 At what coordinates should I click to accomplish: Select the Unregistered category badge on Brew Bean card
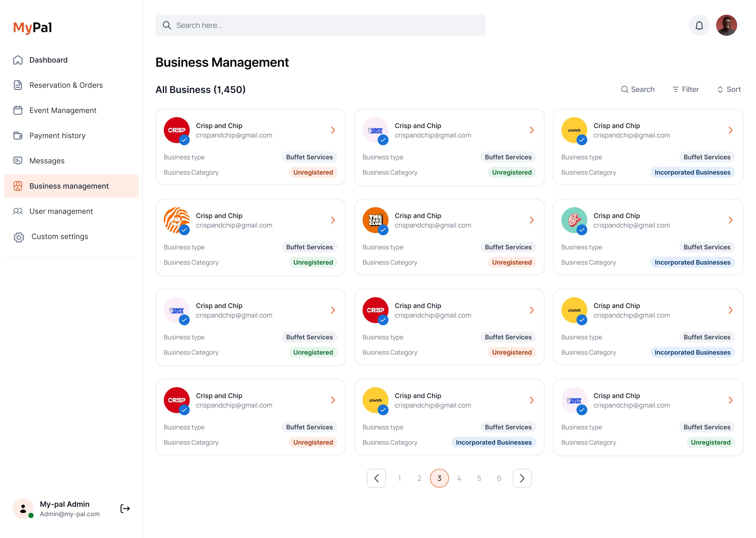[x=512, y=172]
